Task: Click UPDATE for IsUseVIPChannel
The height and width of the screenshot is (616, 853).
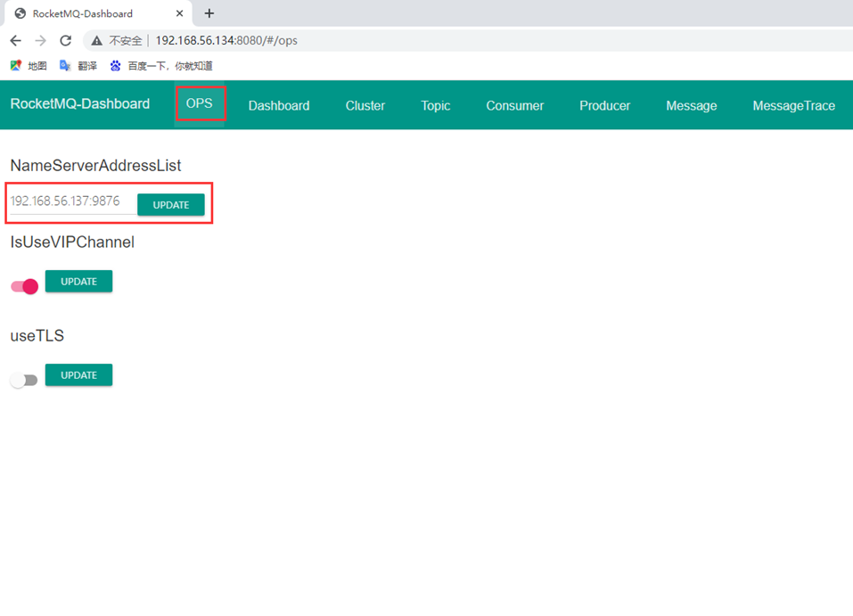Action: 78,282
